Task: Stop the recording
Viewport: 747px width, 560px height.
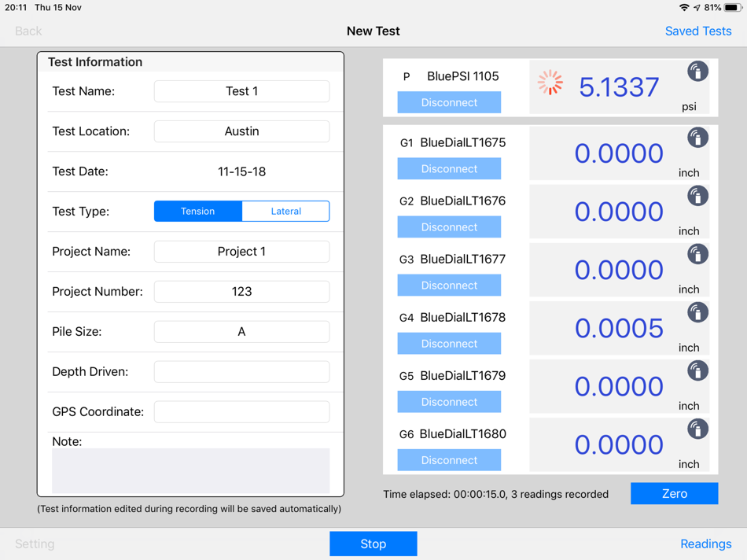Action: pos(373,543)
